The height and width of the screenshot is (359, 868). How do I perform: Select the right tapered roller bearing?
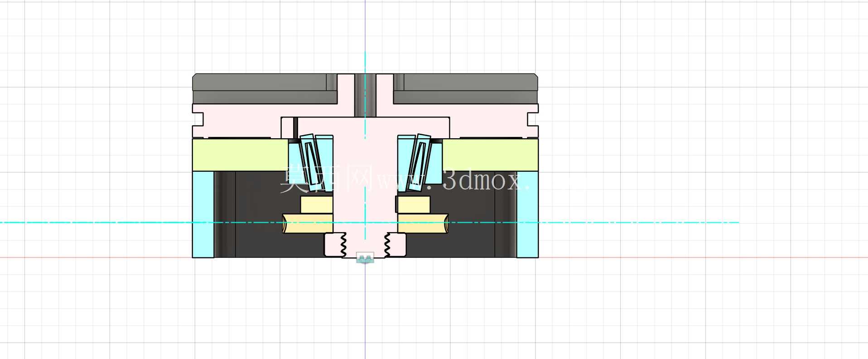420,162
